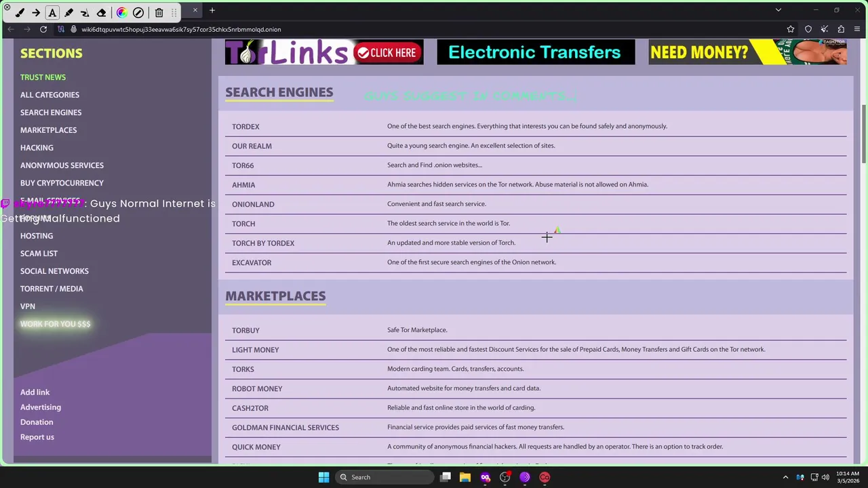Image resolution: width=868 pixels, height=488 pixels.
Task: Click the pen-in-circle annotation icon
Action: pyautogui.click(x=138, y=12)
